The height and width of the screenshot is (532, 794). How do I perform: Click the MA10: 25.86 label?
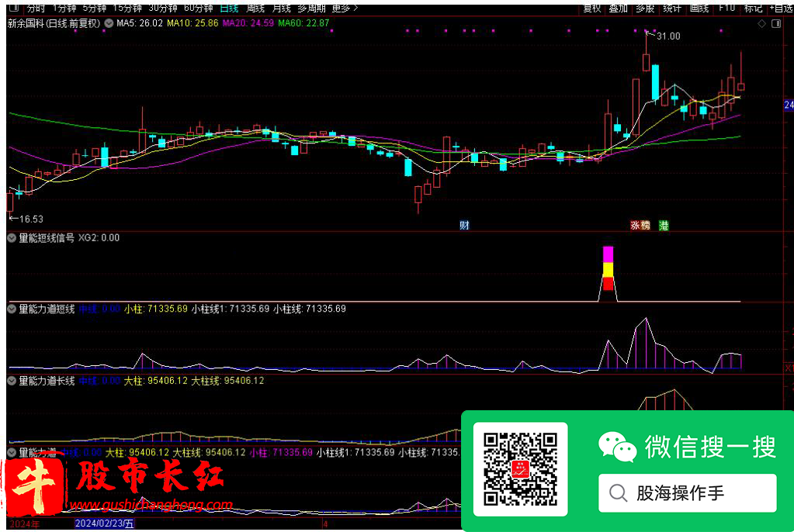[192, 23]
